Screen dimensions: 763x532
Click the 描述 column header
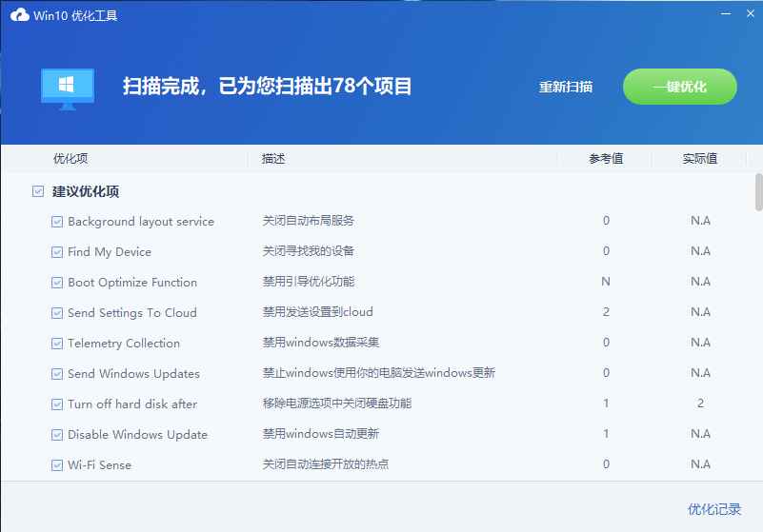273,159
